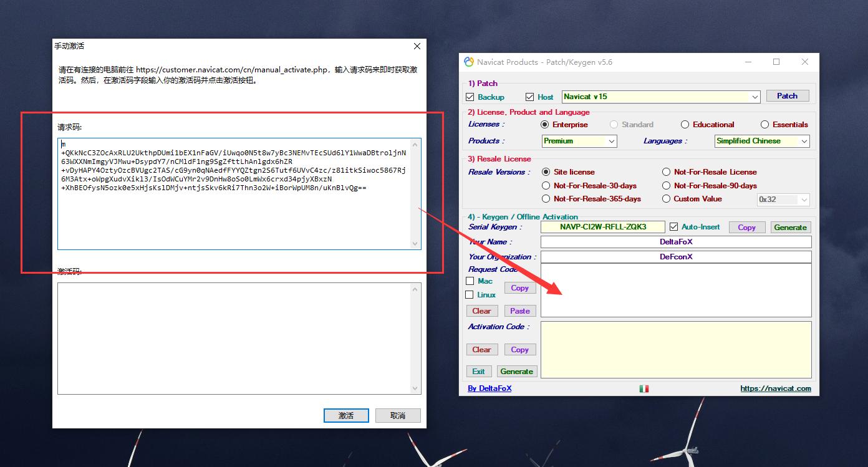This screenshot has height=467, width=868.
Task: Generate a new serial key
Action: [x=790, y=228]
